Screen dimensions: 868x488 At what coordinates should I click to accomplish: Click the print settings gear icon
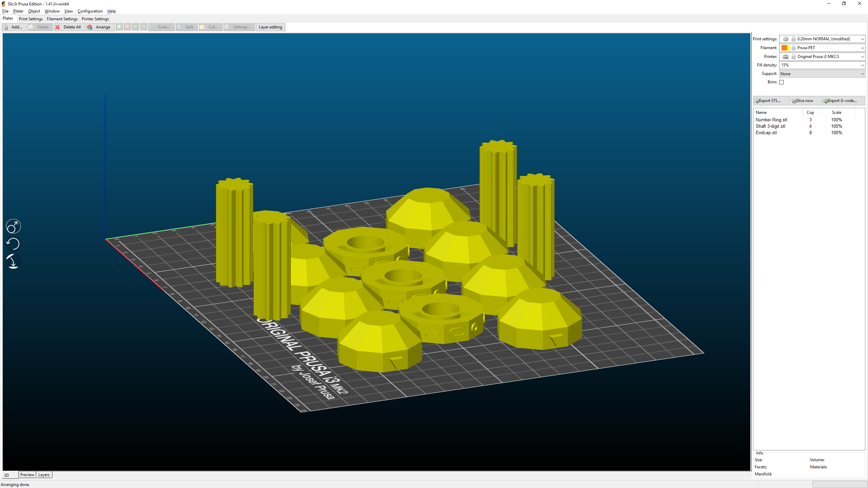pos(786,39)
